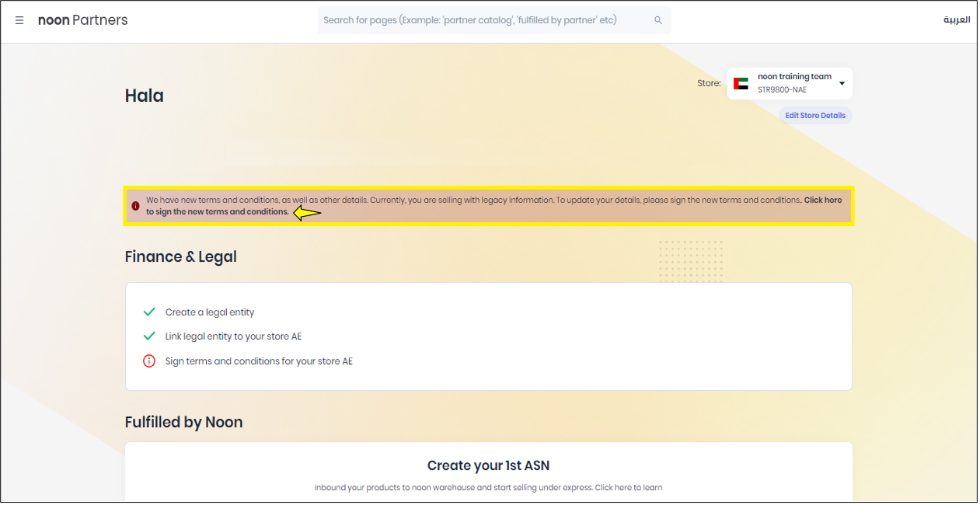The image size is (980, 505).
Task: Expand the store dropdown arrow
Action: click(x=842, y=83)
